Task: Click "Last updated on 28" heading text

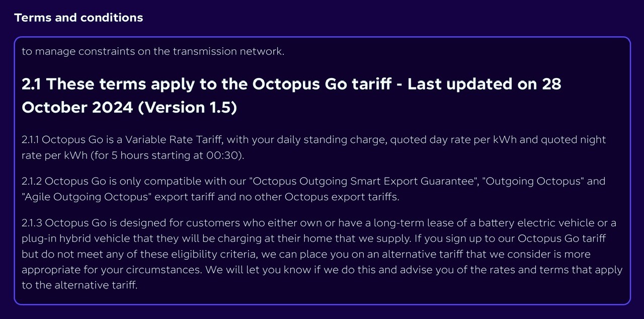Action: tap(484, 84)
